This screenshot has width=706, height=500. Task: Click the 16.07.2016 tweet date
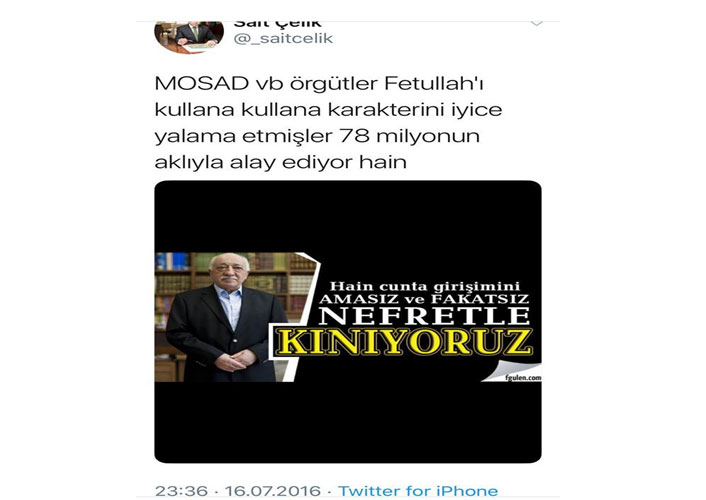(x=273, y=491)
